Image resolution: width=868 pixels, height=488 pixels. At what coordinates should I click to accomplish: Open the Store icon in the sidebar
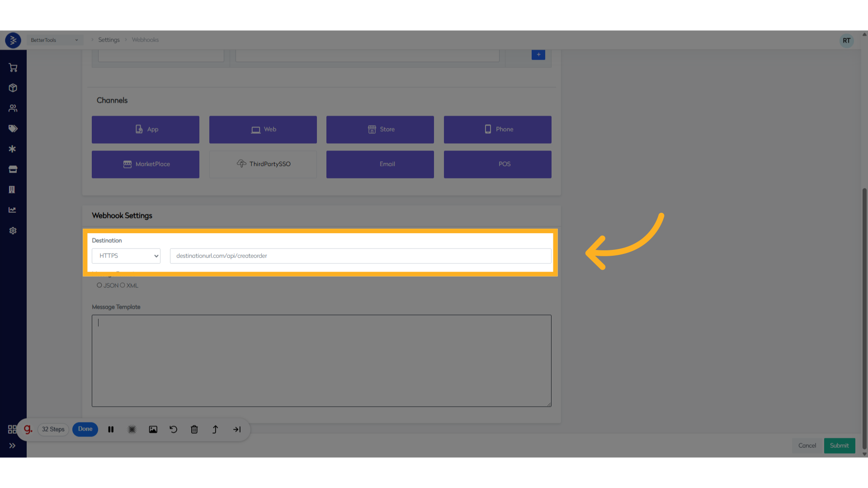point(13,169)
